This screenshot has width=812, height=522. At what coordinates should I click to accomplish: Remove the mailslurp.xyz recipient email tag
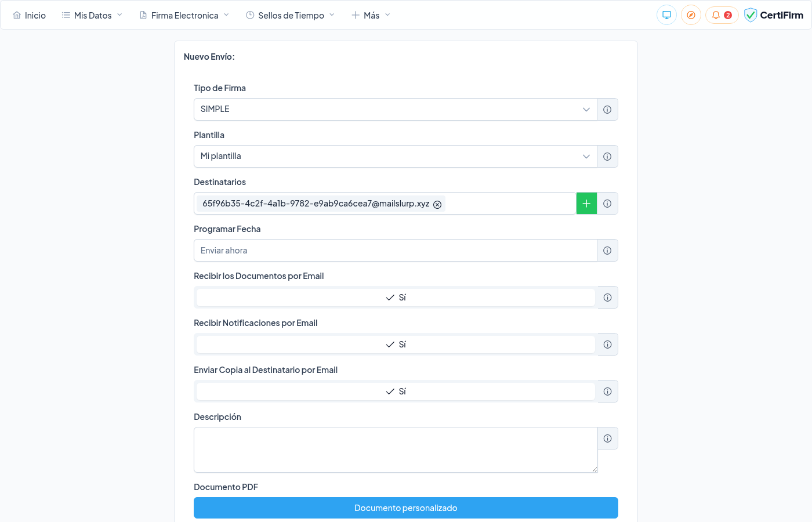coord(437,204)
